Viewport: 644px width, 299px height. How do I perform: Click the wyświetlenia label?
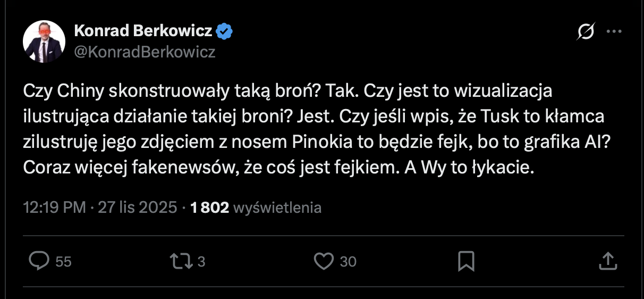tap(277, 207)
